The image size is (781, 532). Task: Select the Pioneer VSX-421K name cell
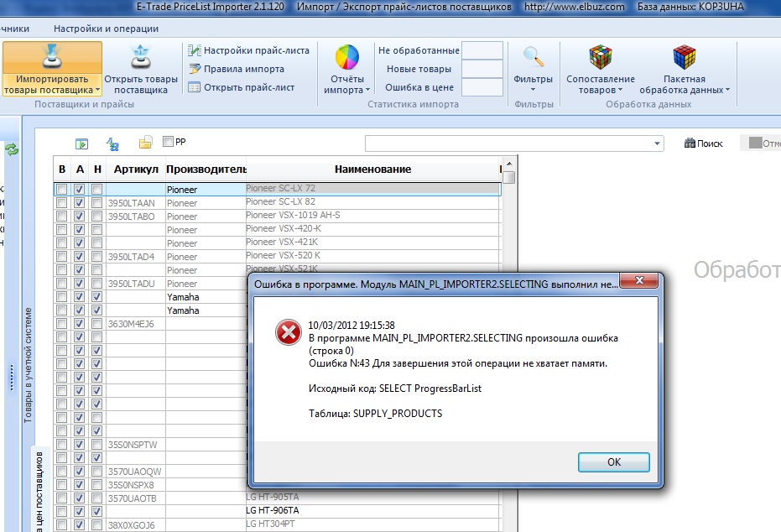[372, 243]
